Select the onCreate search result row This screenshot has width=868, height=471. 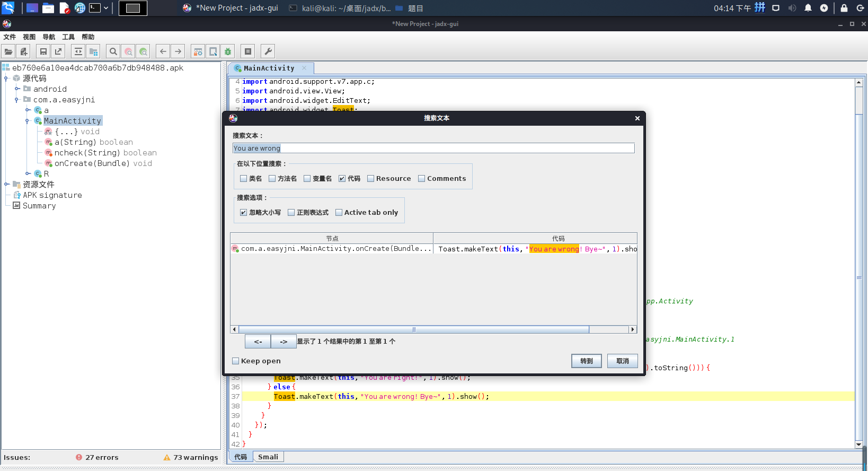click(x=433, y=249)
